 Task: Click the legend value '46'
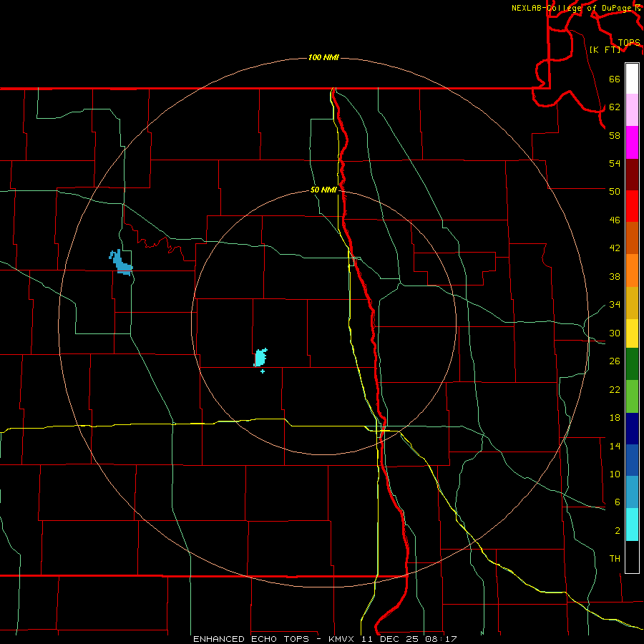click(x=615, y=220)
